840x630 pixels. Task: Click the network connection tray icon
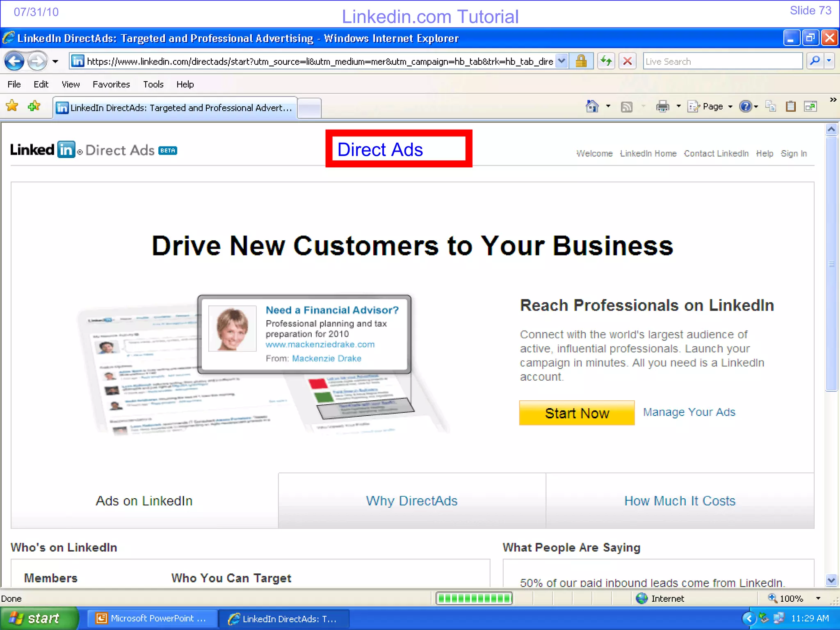point(778,618)
